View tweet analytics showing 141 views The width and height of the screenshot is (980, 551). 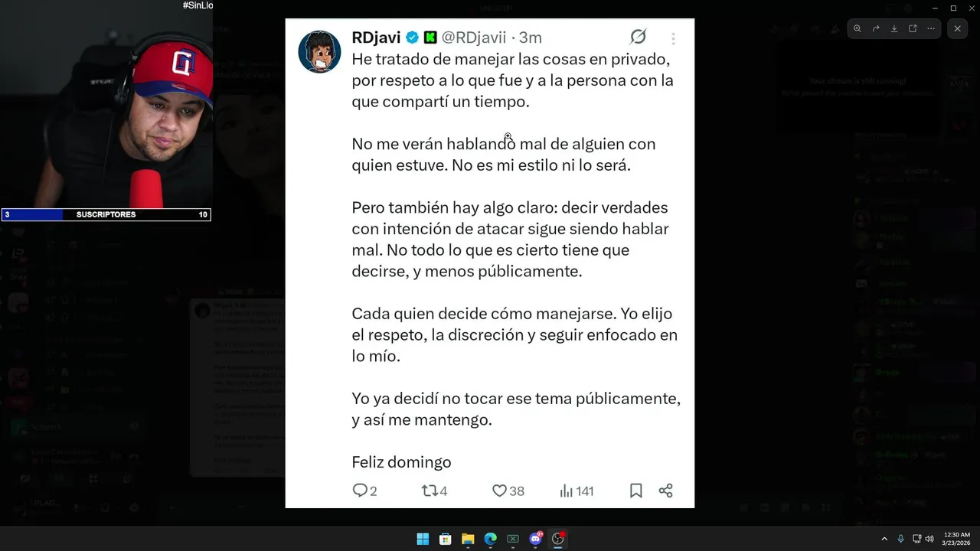(567, 491)
